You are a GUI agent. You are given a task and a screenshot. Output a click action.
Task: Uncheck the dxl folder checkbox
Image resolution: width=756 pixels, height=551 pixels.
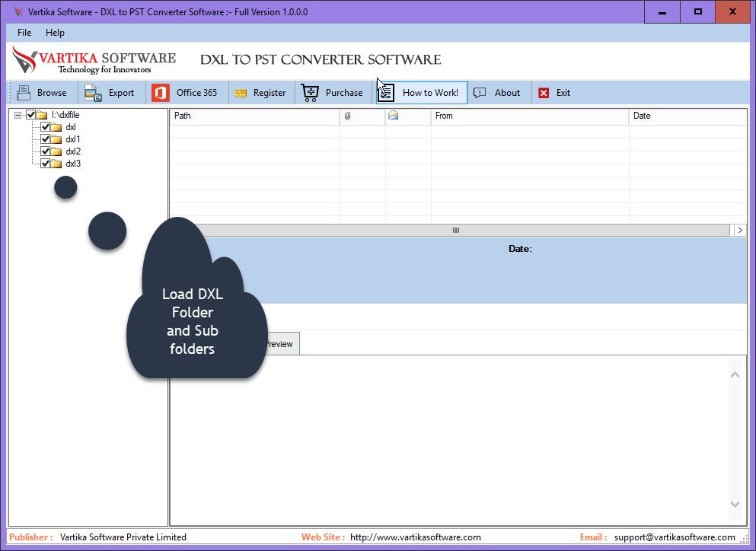(46, 127)
